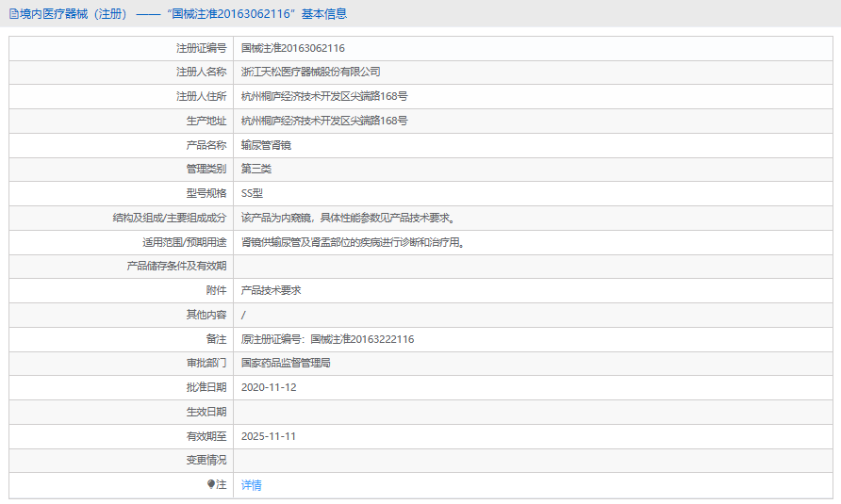Screen dimensions: 841x504
Task: Click the 注册人名称 label
Action: pos(201,72)
